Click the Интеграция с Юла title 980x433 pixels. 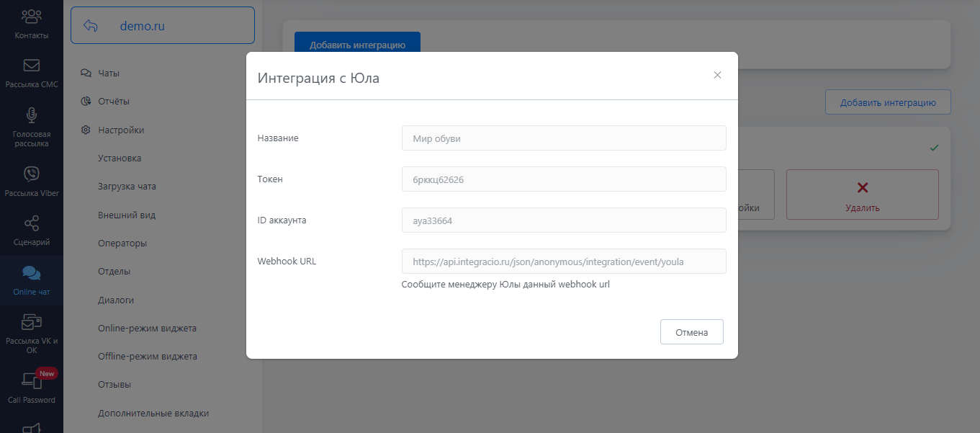tap(318, 78)
